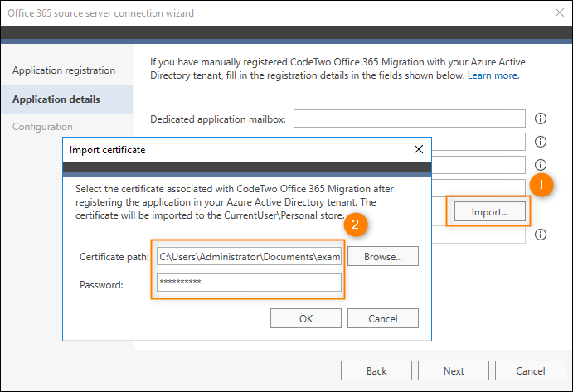Click info icon beside Dedicated application mailbox
The width and height of the screenshot is (573, 392).
541,119
